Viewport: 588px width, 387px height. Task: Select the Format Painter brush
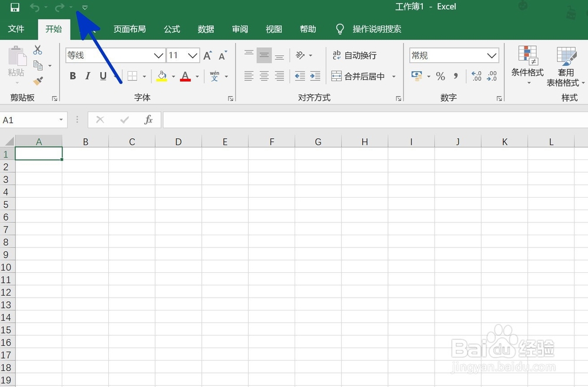click(x=38, y=81)
